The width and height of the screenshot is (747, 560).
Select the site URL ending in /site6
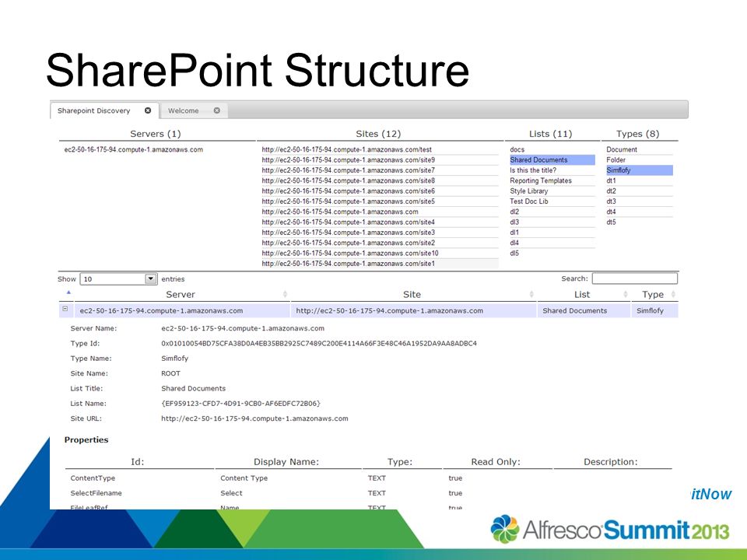point(349,191)
